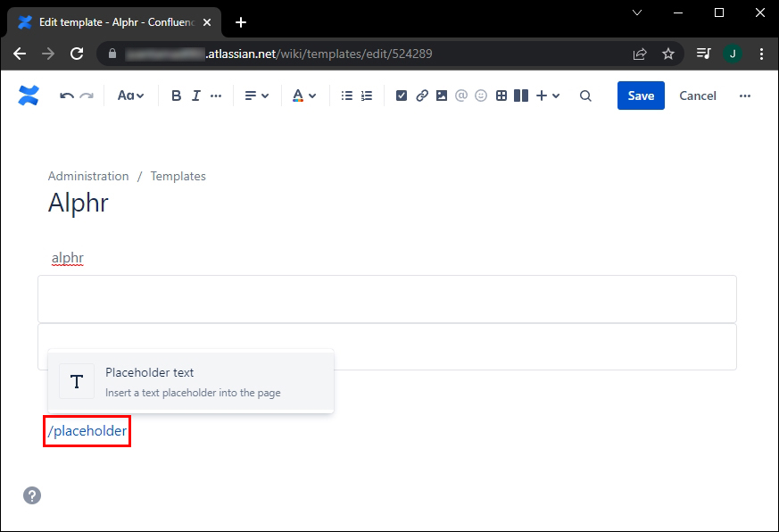The image size is (779, 532).
Task: Insert a numbered list
Action: pyautogui.click(x=367, y=96)
